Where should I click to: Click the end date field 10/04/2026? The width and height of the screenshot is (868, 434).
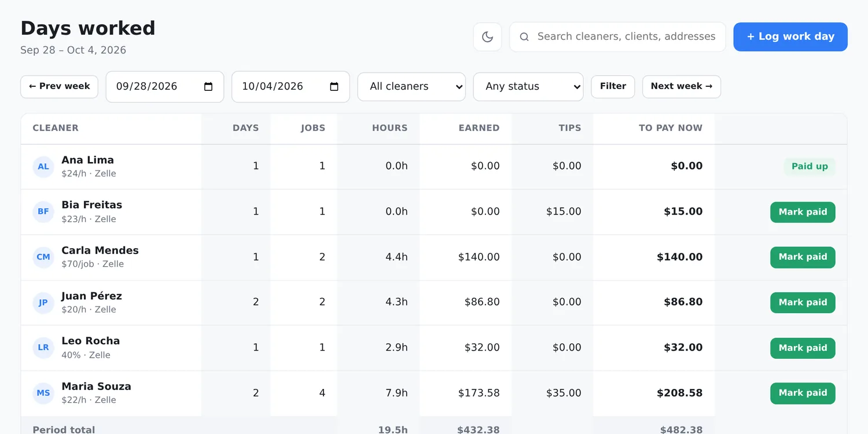290,87
